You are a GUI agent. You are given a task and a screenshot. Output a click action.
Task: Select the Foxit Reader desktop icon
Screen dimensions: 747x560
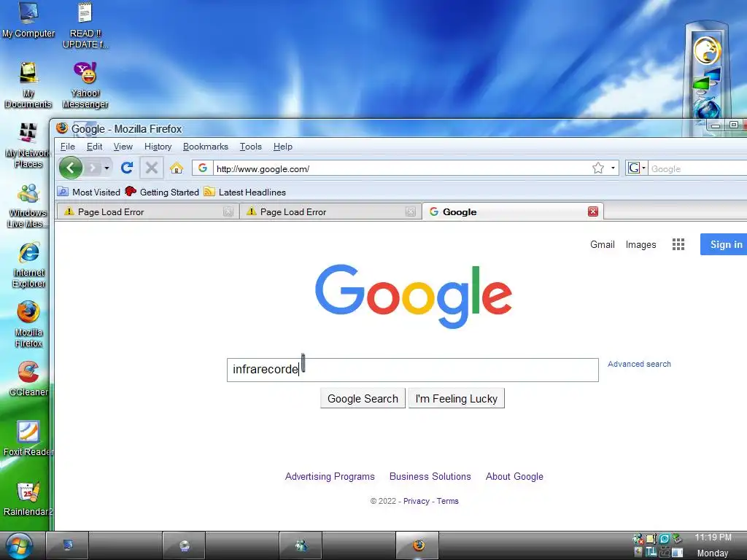point(28,438)
